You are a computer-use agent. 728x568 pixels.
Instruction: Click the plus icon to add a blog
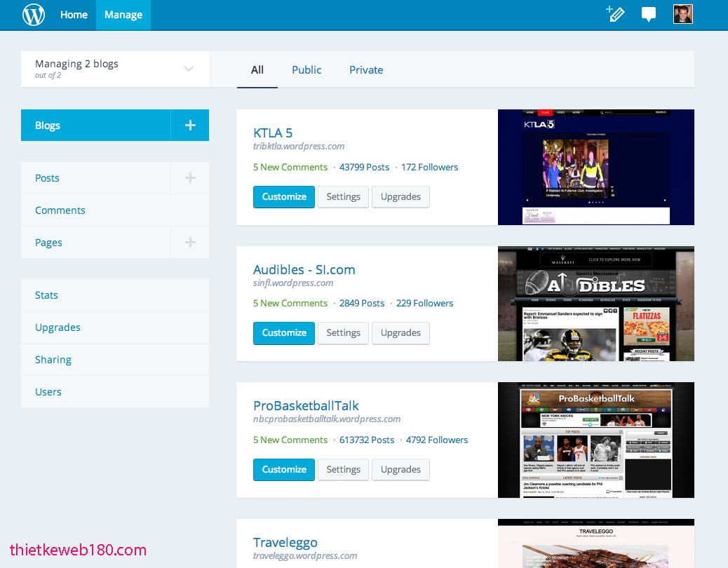click(x=189, y=125)
